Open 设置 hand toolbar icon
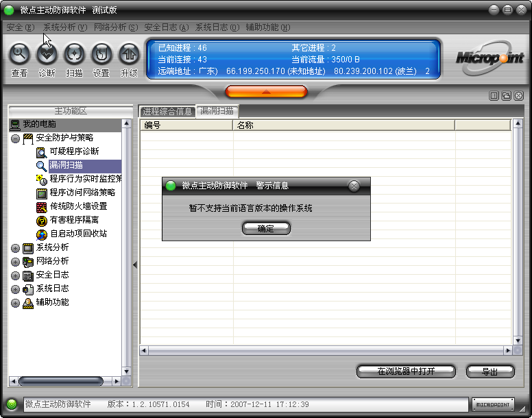The width and height of the screenshot is (532, 418). point(101,54)
